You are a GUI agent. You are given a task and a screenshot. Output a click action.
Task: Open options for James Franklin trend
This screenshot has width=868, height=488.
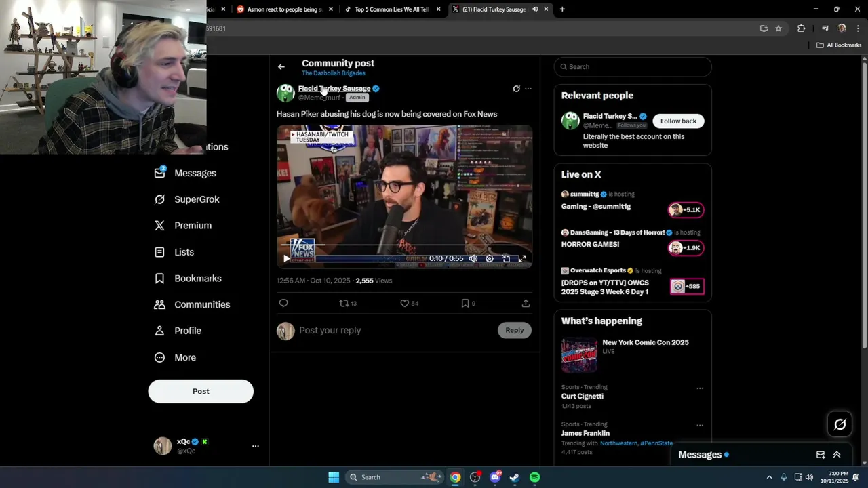[x=700, y=426]
